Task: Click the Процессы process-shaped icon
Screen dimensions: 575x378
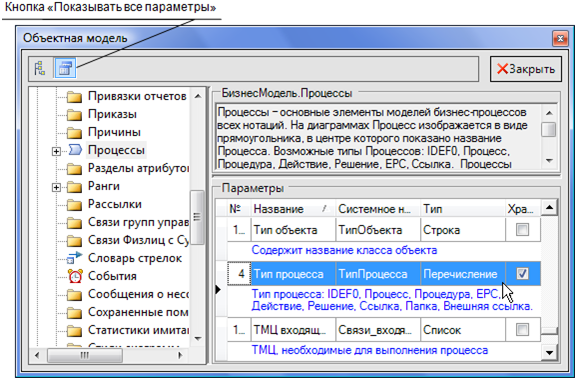Action: pyautogui.click(x=75, y=150)
